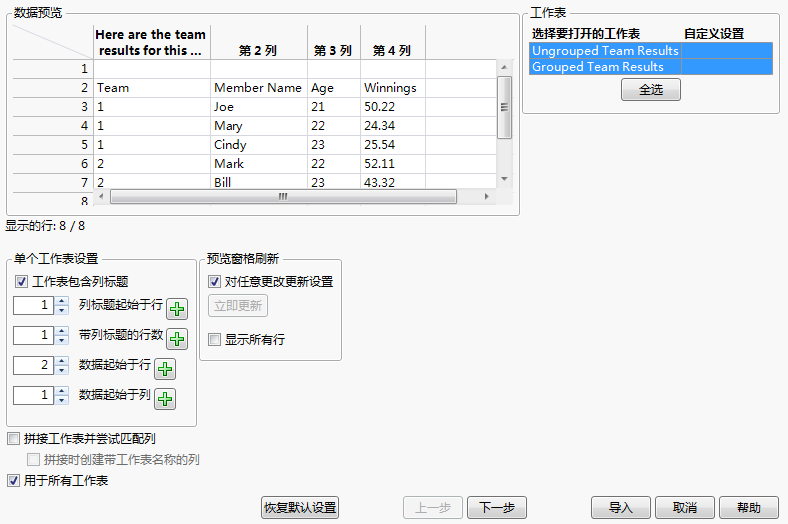Increase 列标题起始于行 value with up arrow

[x=62, y=301]
